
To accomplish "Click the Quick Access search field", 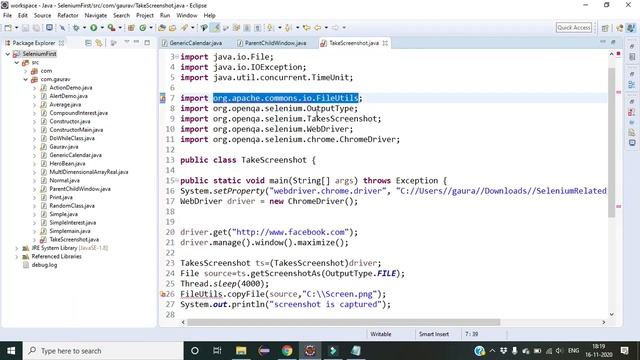I will tap(574, 27).
